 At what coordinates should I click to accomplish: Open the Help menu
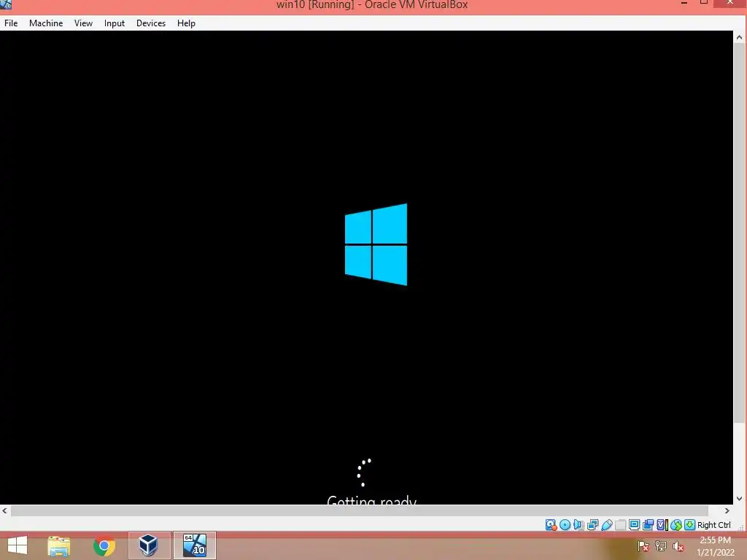pos(186,23)
